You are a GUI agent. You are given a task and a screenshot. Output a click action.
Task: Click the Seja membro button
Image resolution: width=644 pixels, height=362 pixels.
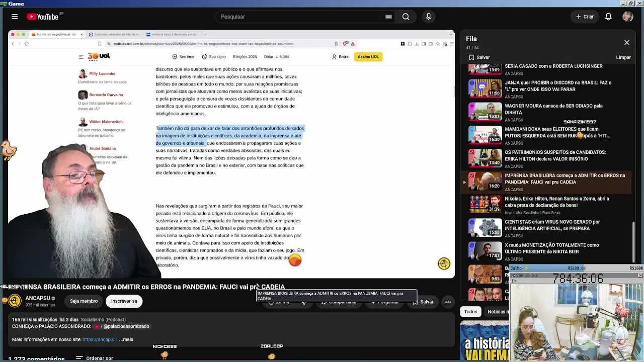[x=84, y=301]
